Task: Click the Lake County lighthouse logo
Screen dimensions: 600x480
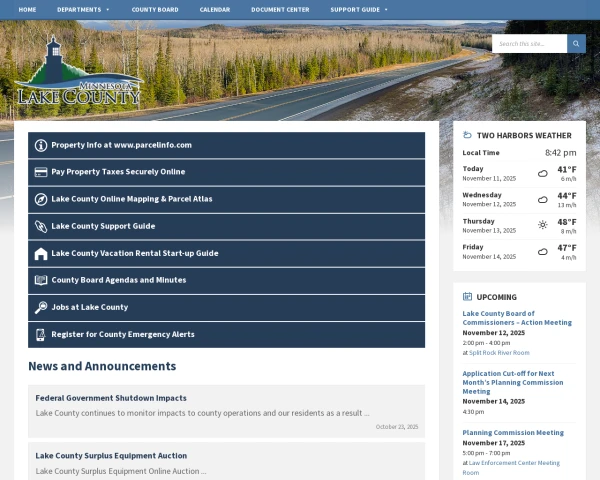Action: tap(79, 72)
